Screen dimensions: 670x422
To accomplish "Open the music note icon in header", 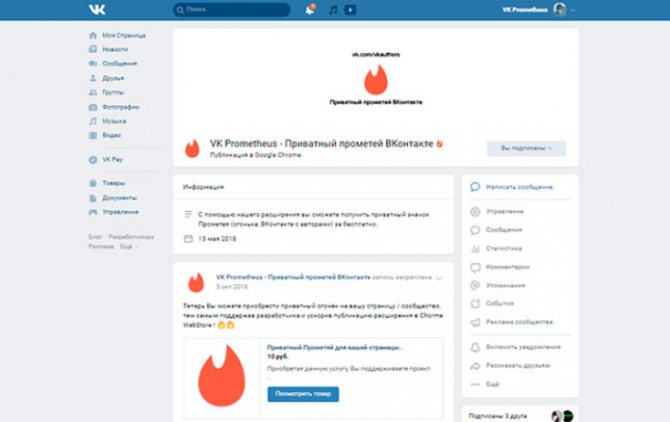I will (333, 10).
